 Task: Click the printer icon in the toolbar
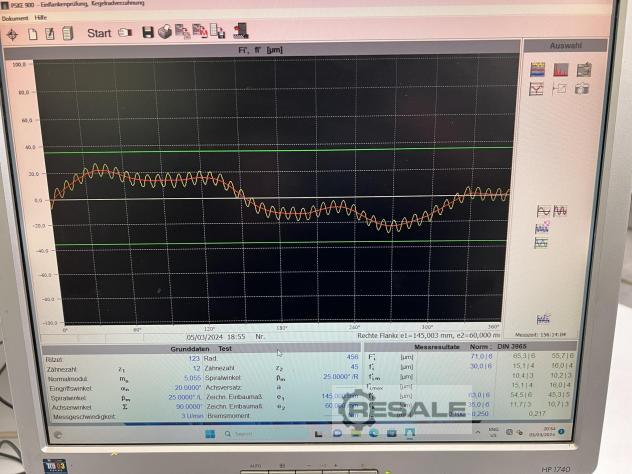166,32
